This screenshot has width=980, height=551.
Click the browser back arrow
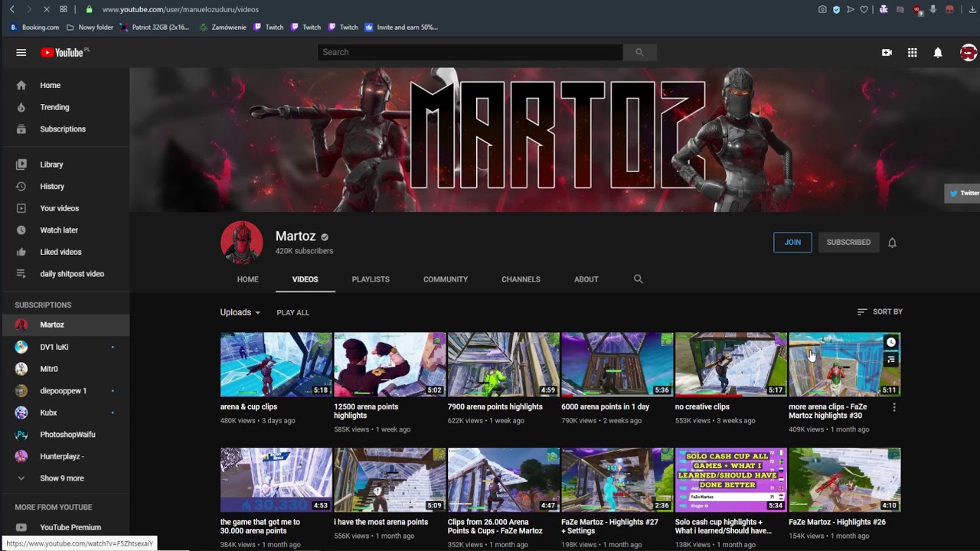pyautogui.click(x=12, y=9)
